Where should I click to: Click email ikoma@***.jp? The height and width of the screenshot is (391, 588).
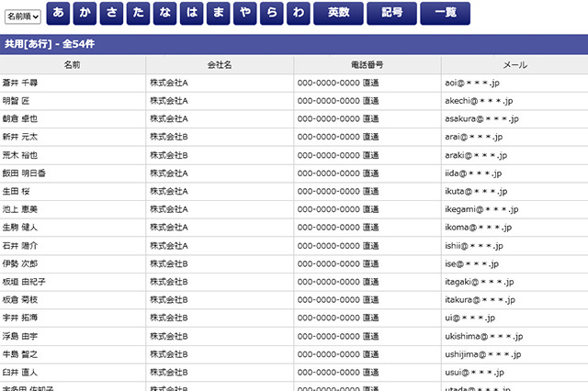[x=478, y=227]
